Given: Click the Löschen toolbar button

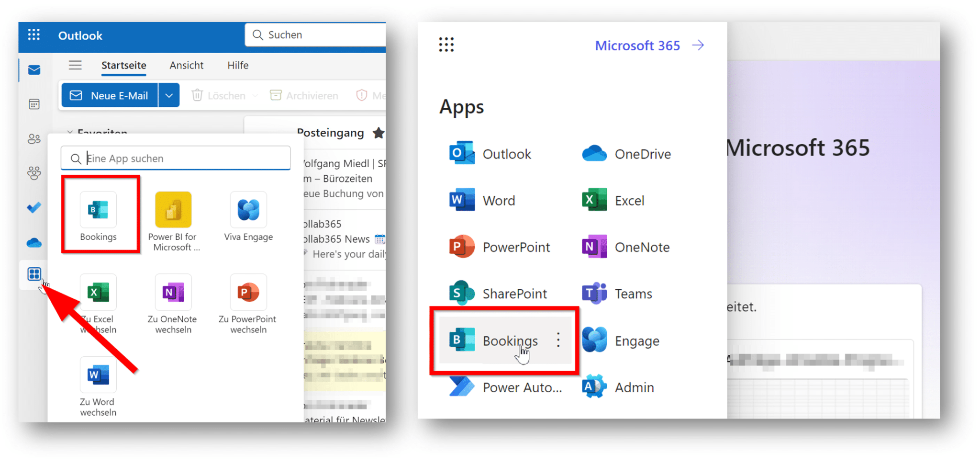Looking at the screenshot, I should tap(219, 95).
